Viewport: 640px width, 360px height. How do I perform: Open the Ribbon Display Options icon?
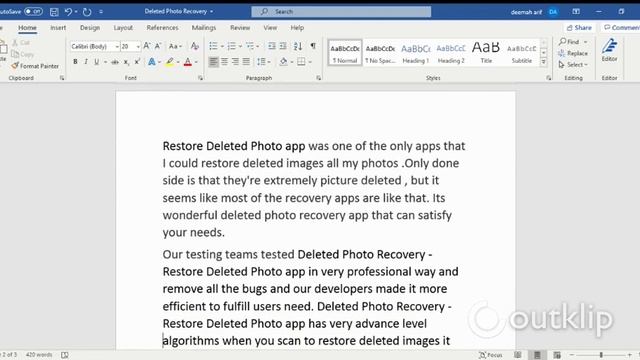pos(576,11)
